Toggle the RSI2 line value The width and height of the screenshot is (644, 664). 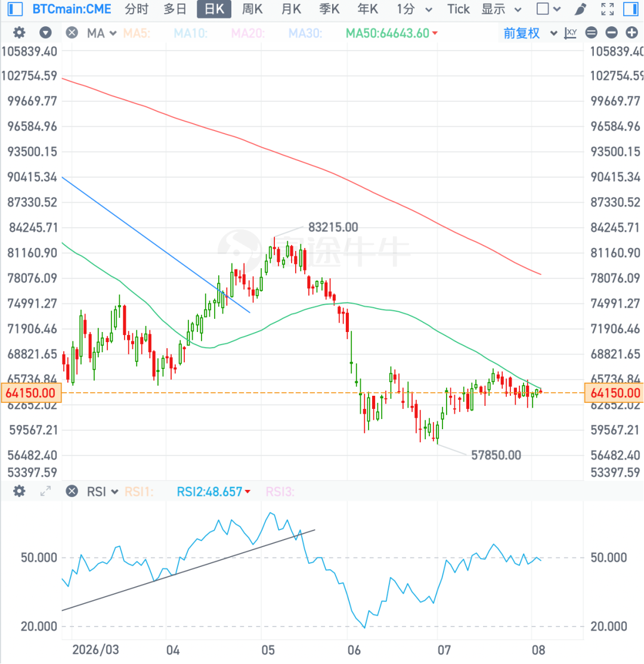[213, 492]
